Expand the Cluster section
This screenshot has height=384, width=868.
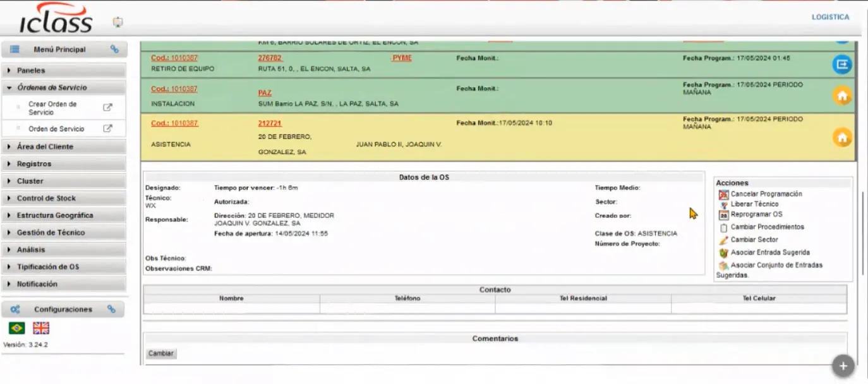click(x=64, y=181)
